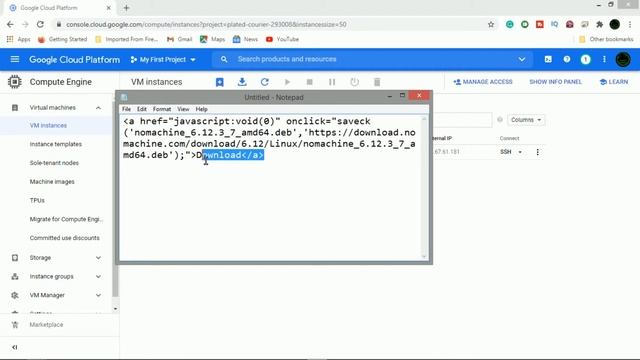Select TPUs in the sidebar
This screenshot has width=640, height=360.
pyautogui.click(x=37, y=201)
